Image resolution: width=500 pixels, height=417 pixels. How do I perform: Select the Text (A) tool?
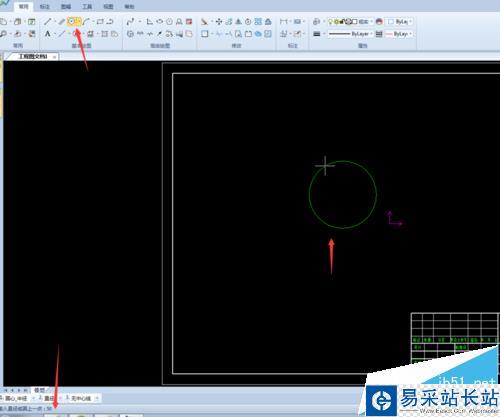pos(48,34)
